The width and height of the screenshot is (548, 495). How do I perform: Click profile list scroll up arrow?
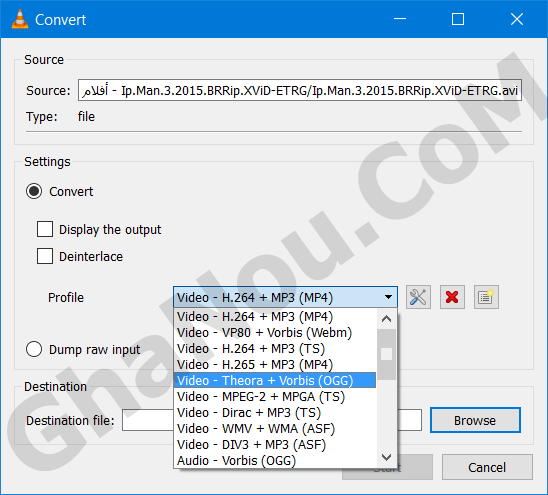tap(387, 318)
